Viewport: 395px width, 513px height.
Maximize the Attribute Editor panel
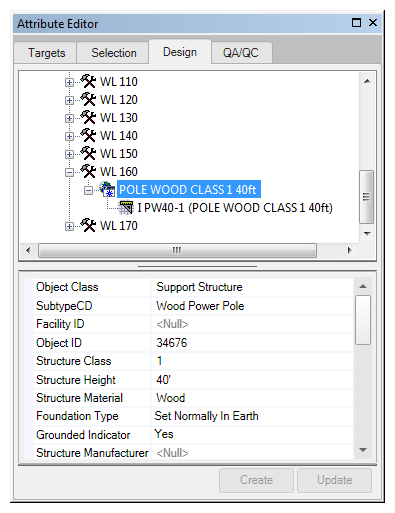click(x=356, y=23)
